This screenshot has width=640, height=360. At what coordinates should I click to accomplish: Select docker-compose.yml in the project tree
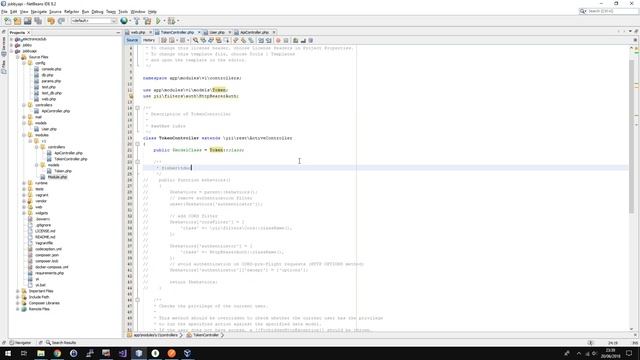coord(51,267)
